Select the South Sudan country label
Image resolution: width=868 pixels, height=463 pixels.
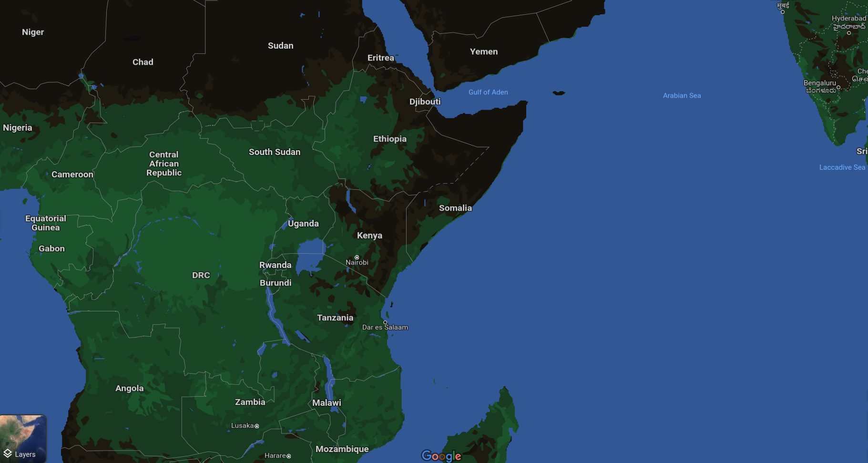pyautogui.click(x=275, y=152)
